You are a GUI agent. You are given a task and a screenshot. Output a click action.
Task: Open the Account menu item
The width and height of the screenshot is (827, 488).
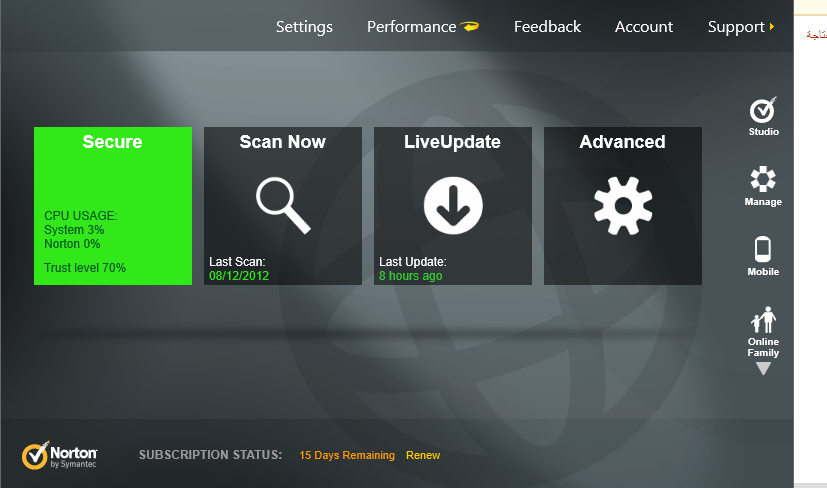[x=644, y=26]
